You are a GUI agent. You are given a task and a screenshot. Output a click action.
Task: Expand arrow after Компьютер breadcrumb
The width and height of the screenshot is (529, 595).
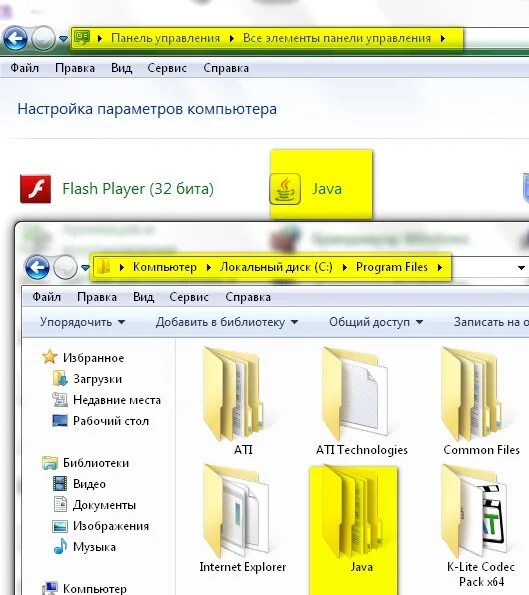208,267
